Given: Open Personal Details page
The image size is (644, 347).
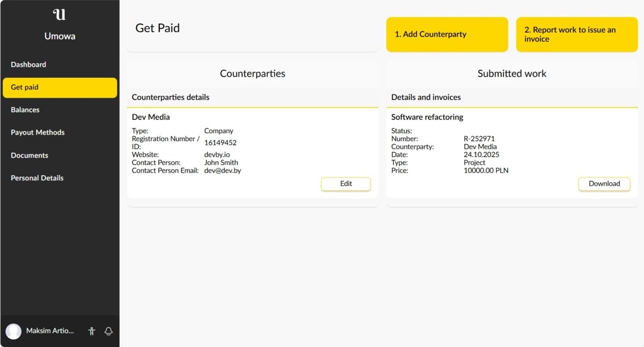Looking at the screenshot, I should point(37,178).
